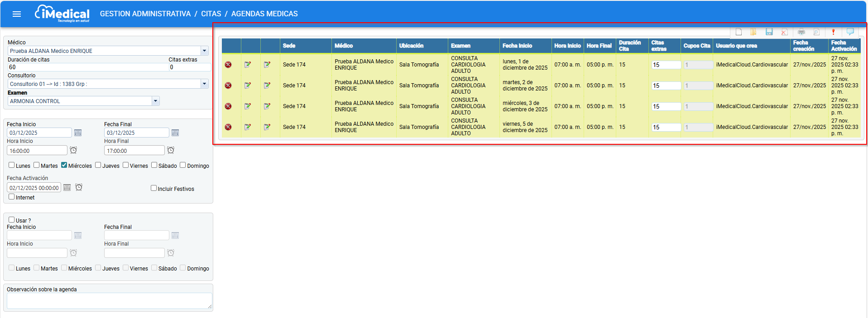Click the Médico column header

coord(343,46)
